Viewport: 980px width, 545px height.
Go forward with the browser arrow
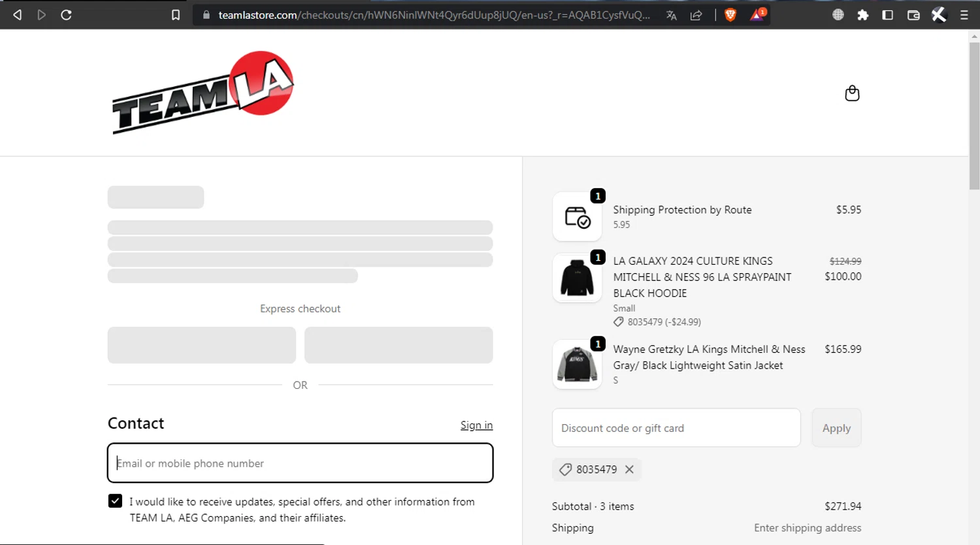(x=42, y=14)
